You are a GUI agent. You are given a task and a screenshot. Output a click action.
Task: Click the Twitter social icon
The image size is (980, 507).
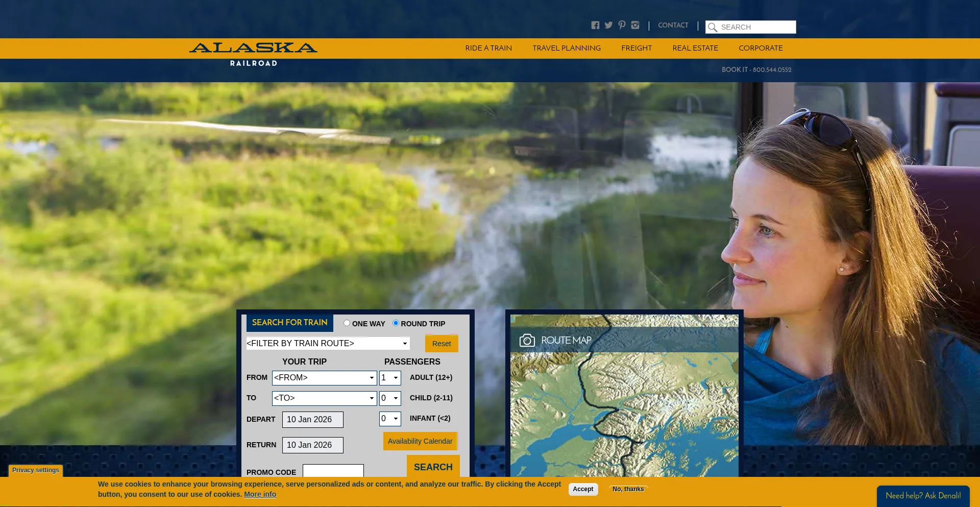coord(608,25)
